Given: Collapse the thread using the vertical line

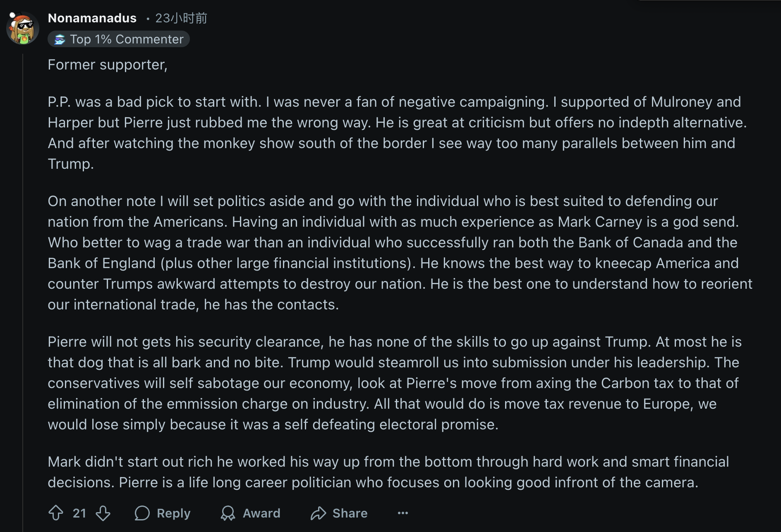Looking at the screenshot, I should click(23, 290).
